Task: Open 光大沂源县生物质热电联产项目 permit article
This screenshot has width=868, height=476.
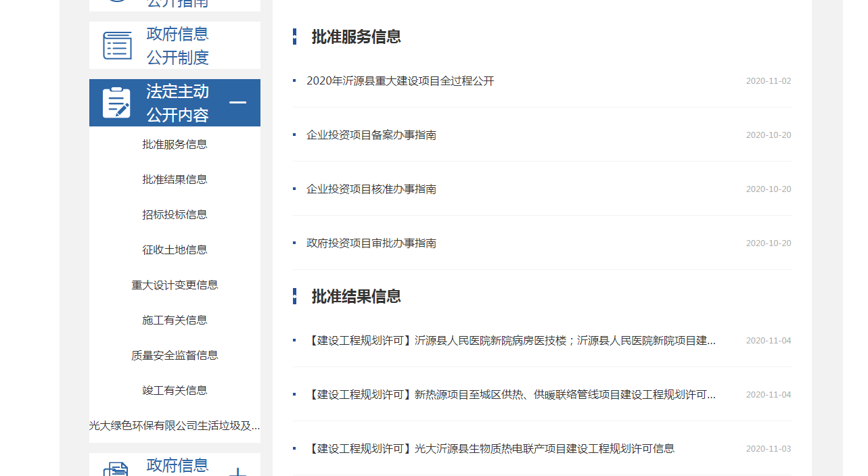Action: coord(490,449)
